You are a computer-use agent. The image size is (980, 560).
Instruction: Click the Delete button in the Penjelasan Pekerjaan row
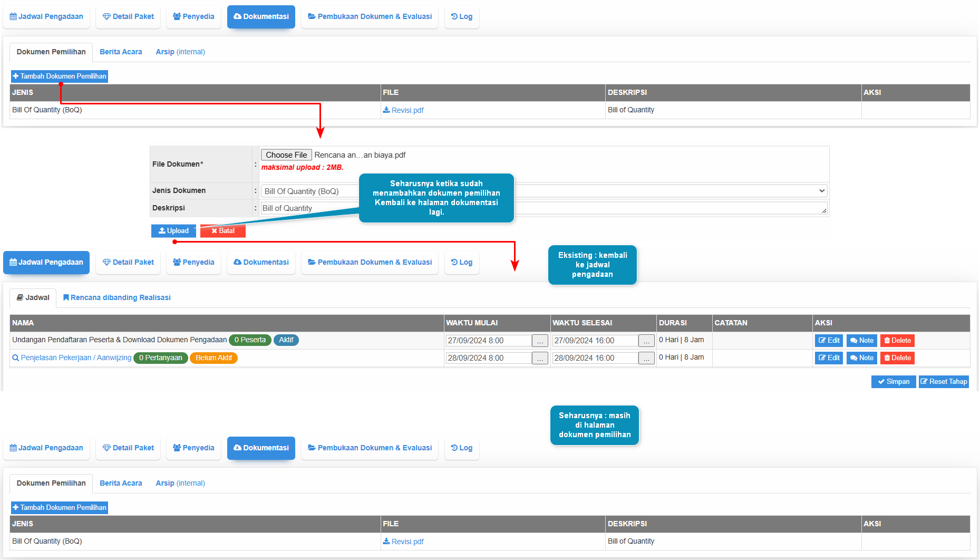tap(897, 358)
